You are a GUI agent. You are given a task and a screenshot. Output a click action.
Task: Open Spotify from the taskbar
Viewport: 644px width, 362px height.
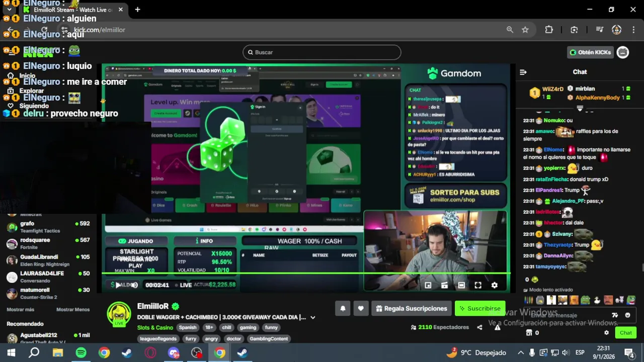coord(80,352)
